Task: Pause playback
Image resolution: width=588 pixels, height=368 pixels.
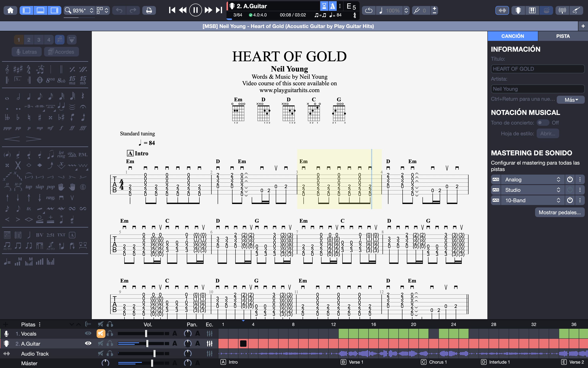Action: 195,10
